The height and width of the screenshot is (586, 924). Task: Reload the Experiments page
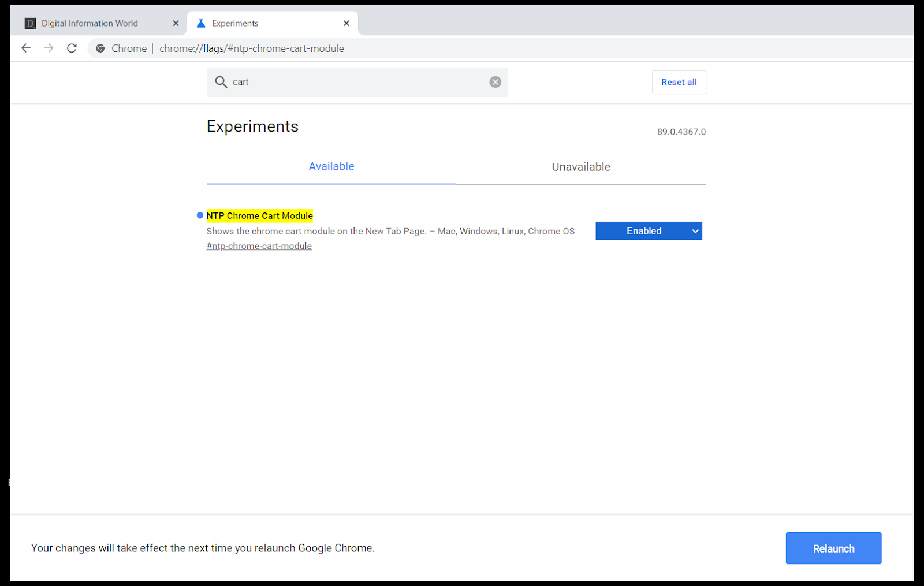click(72, 48)
